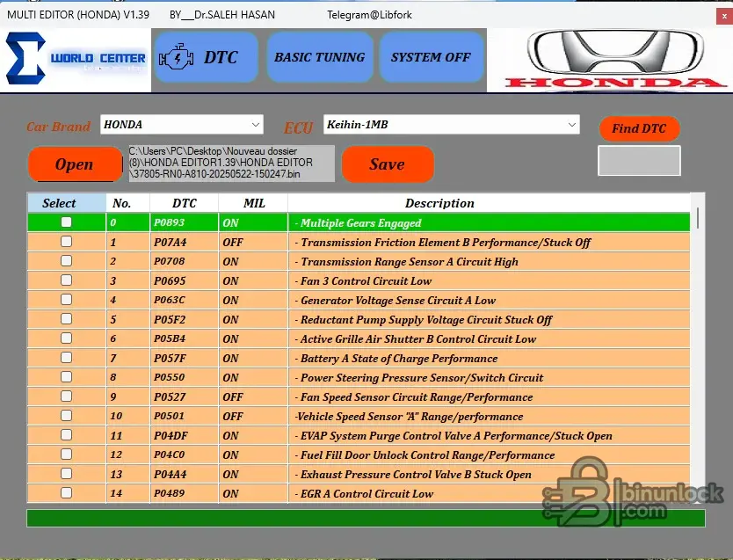Focus the gray Find DTC input box

click(x=639, y=161)
